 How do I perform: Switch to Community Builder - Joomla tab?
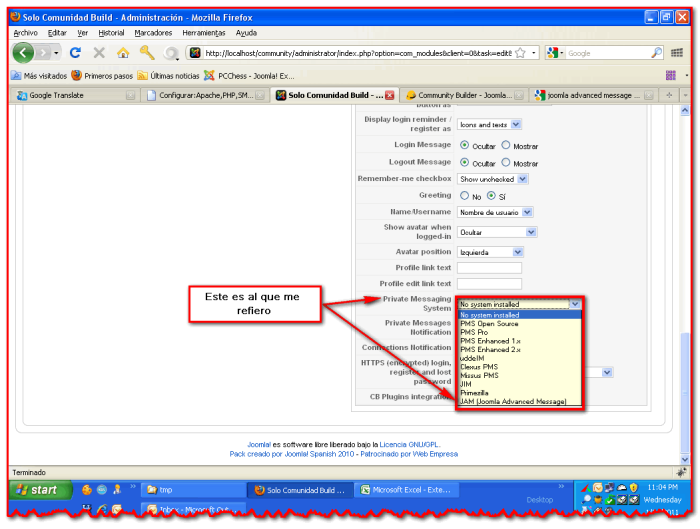[x=464, y=95]
